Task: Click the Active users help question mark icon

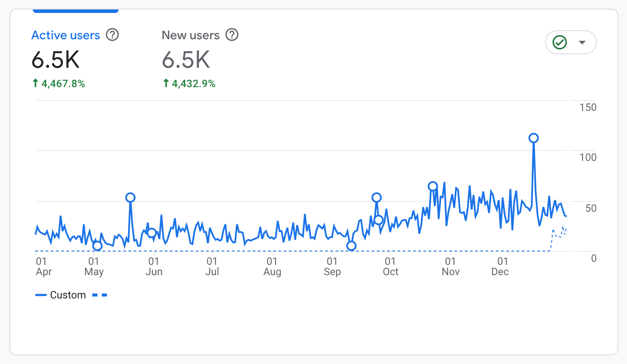Action: [x=112, y=35]
